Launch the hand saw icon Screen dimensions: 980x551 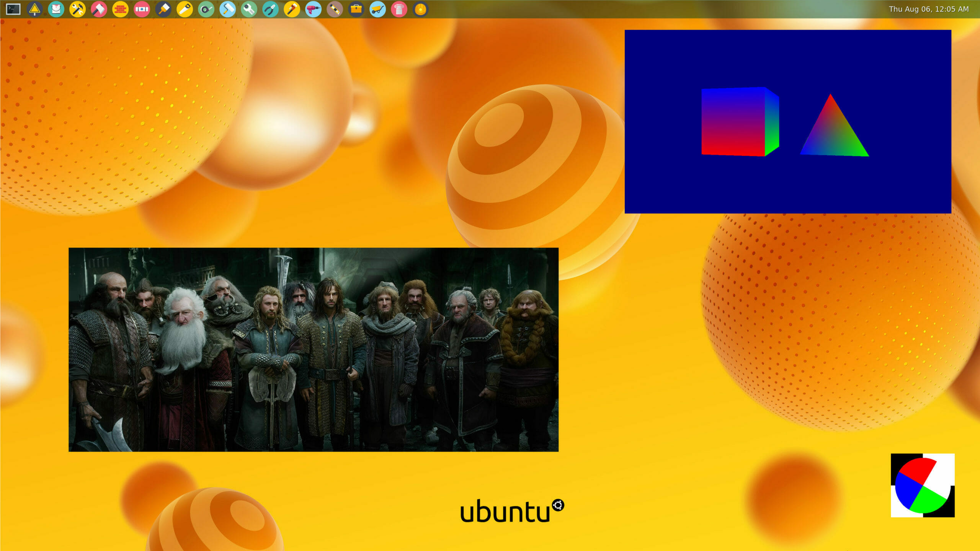click(x=185, y=9)
